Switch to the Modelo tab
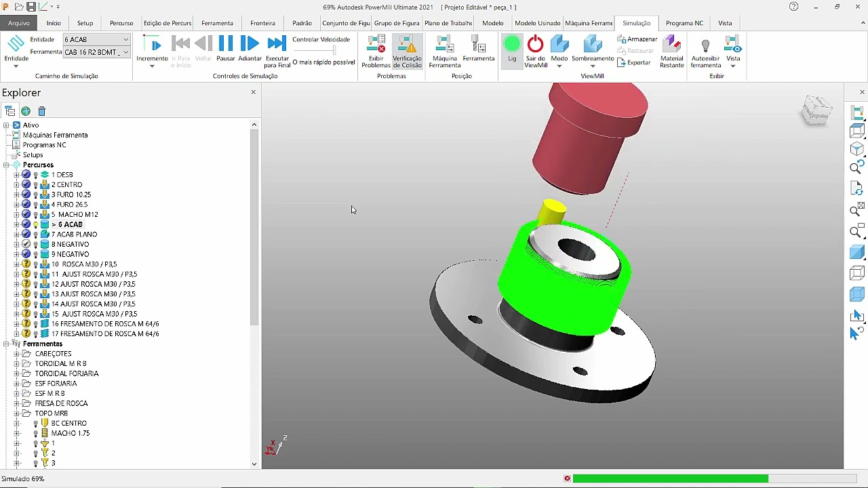This screenshot has width=868, height=488. (493, 23)
